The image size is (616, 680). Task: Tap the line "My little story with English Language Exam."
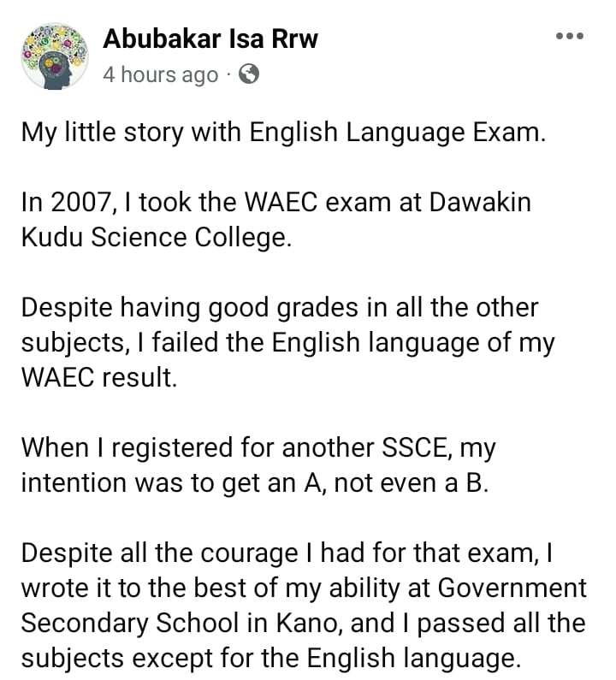pyautogui.click(x=282, y=133)
